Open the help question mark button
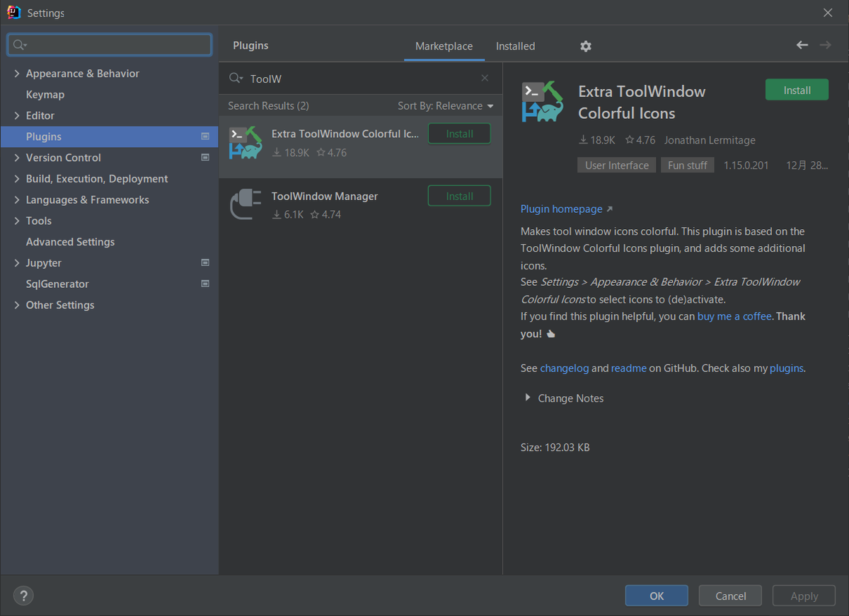The image size is (849, 616). coord(23,595)
